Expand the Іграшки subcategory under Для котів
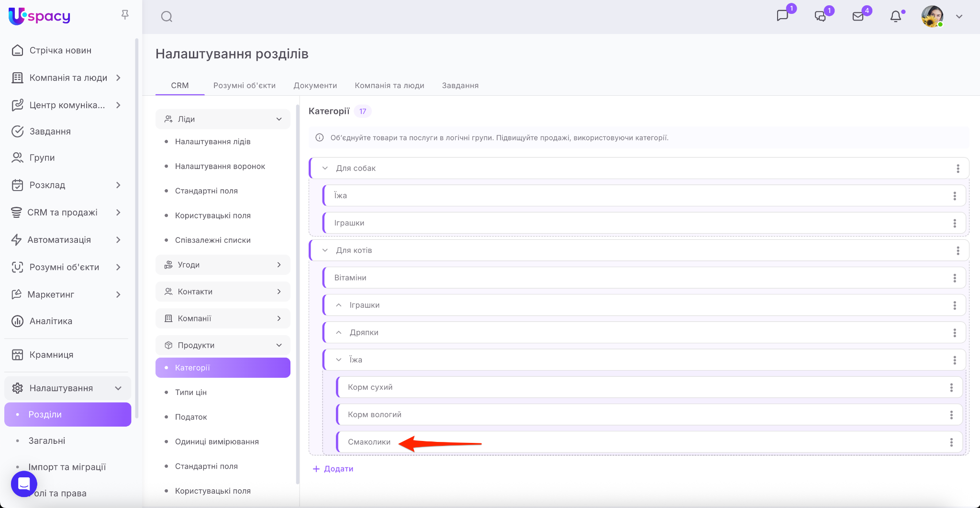This screenshot has width=980, height=508. point(339,305)
